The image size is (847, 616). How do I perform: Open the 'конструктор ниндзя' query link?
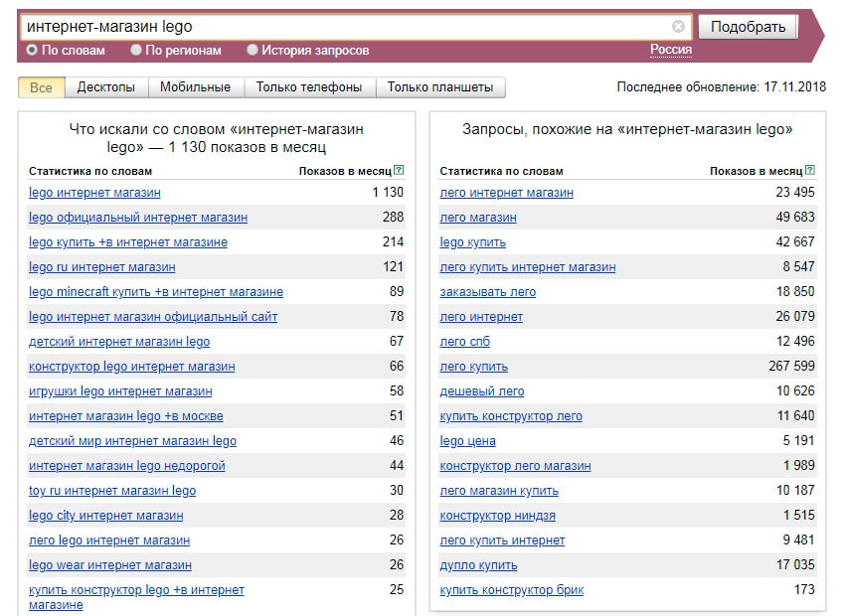pyautogui.click(x=497, y=516)
